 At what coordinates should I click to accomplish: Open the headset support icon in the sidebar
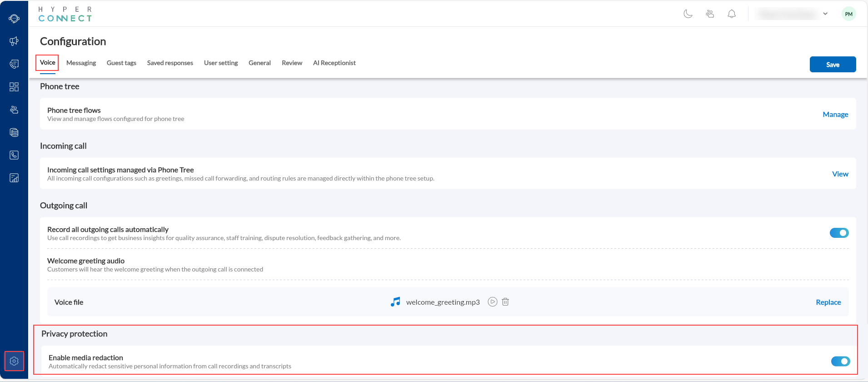[14, 19]
